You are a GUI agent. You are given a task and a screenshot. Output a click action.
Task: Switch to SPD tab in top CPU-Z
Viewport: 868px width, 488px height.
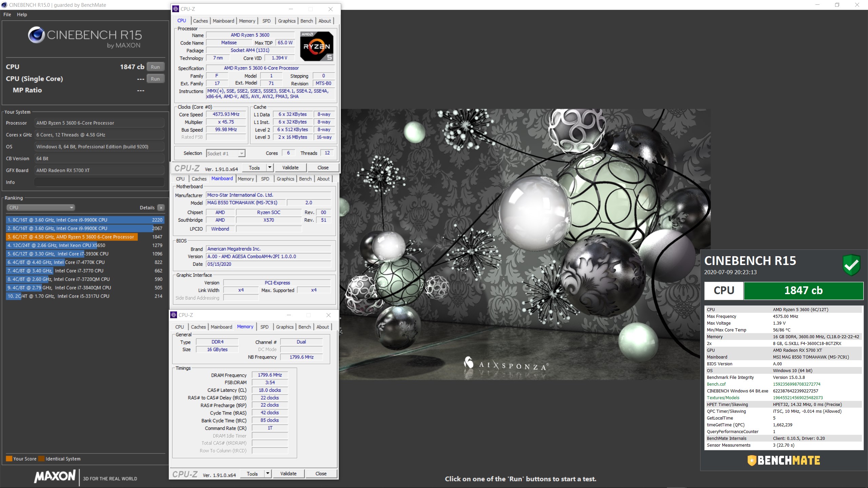click(267, 21)
